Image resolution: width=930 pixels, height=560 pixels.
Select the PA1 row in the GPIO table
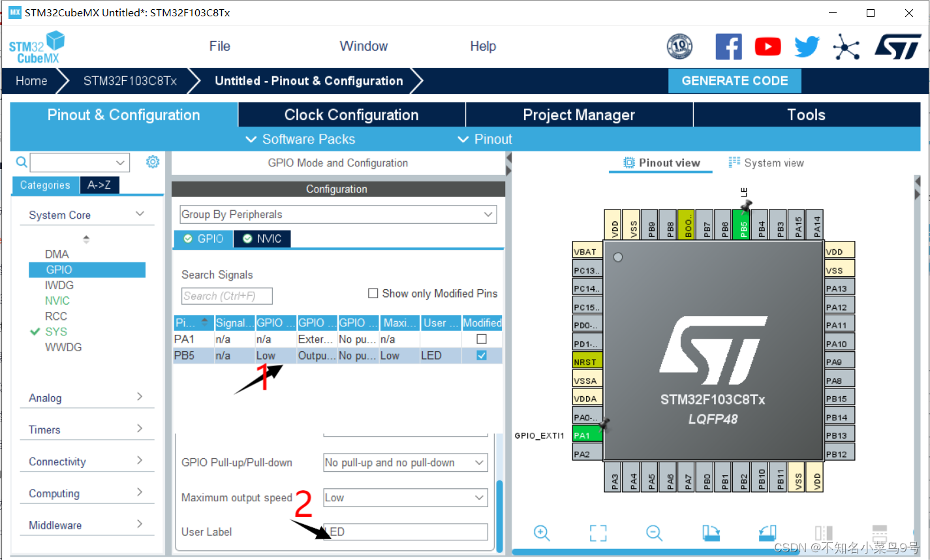pyautogui.click(x=337, y=339)
